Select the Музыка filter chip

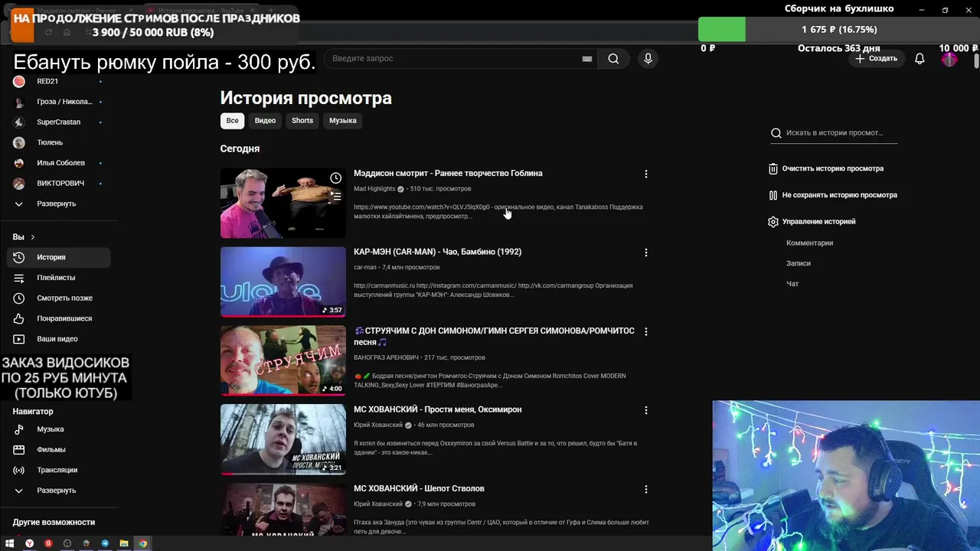tap(343, 121)
